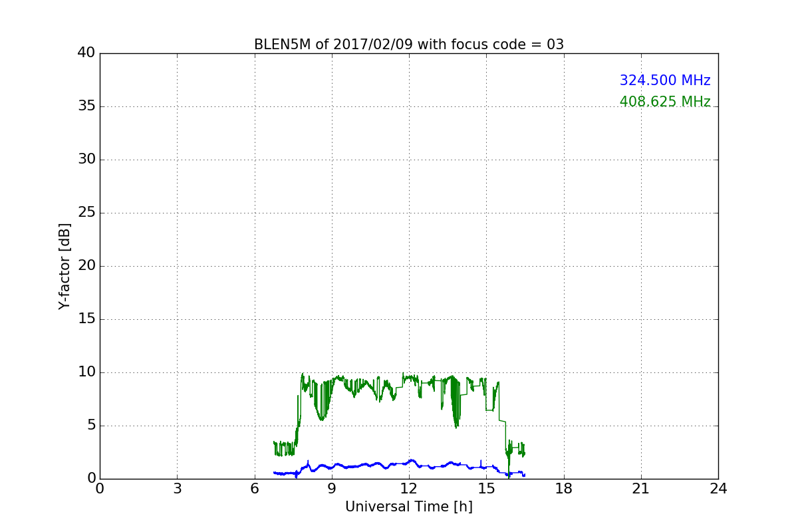Click the x-axis tick label 12
This screenshot has height=532, width=798.
coord(409,489)
